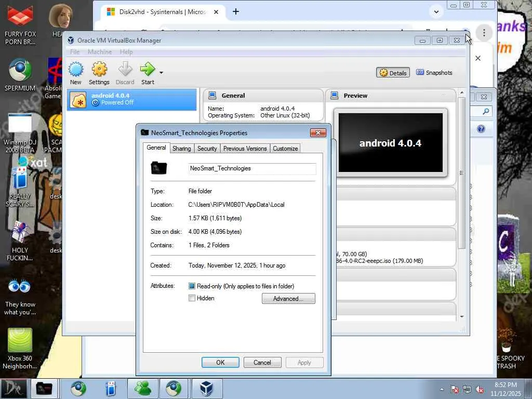Click the network tray icon
This screenshot has width=532, height=399.
(467, 390)
